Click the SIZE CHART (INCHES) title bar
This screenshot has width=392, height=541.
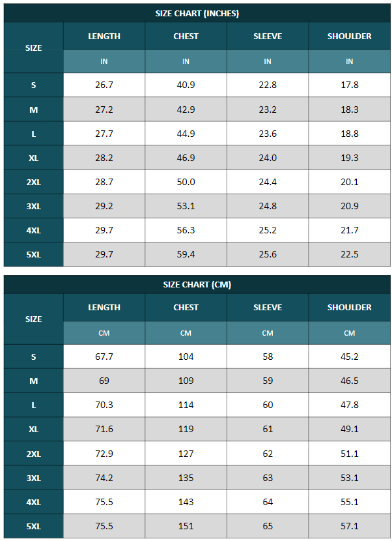197,13
